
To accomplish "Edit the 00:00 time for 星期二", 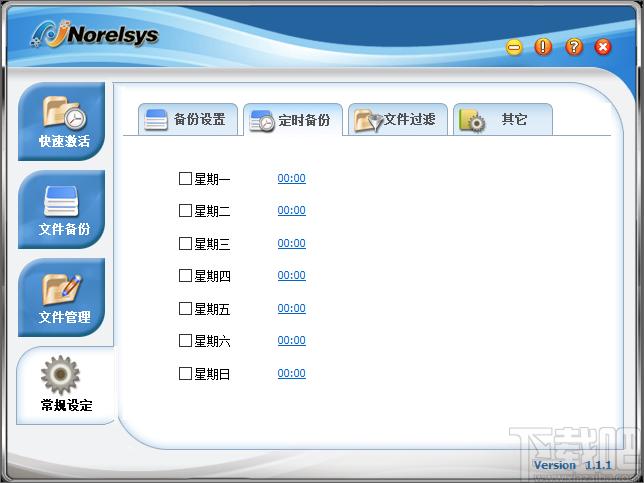I will pos(292,210).
